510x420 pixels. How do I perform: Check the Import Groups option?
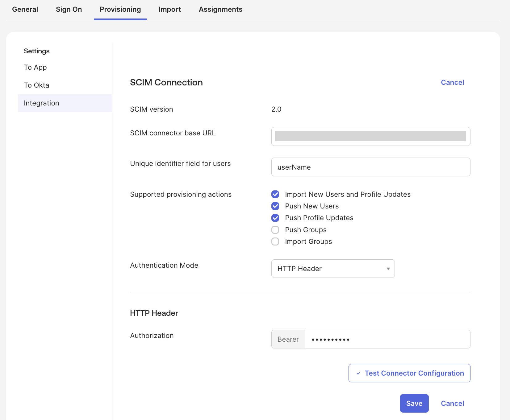tap(275, 241)
